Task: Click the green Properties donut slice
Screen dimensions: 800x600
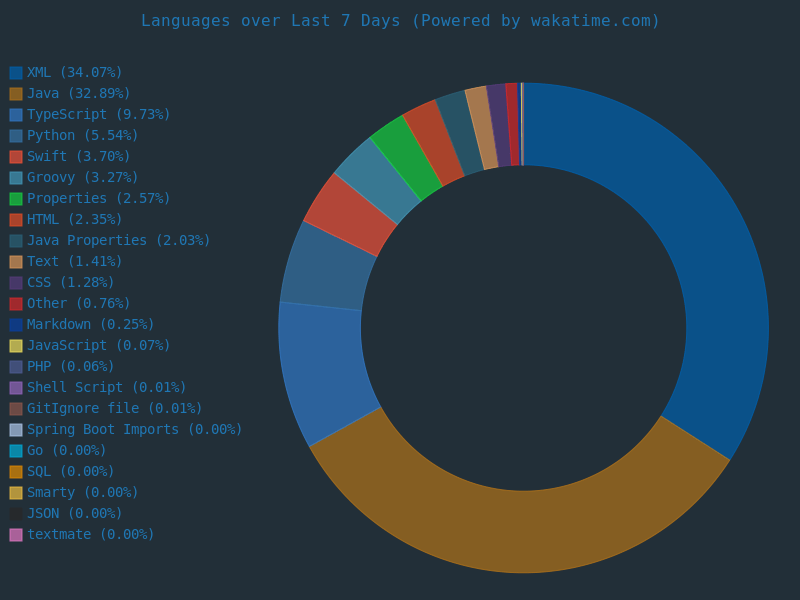Action: [405, 158]
